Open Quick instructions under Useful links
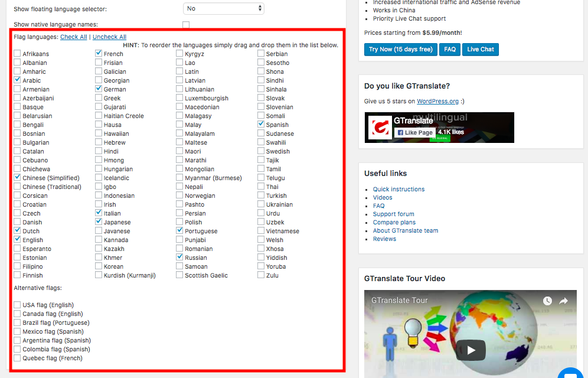The image size is (588, 378). coord(398,190)
